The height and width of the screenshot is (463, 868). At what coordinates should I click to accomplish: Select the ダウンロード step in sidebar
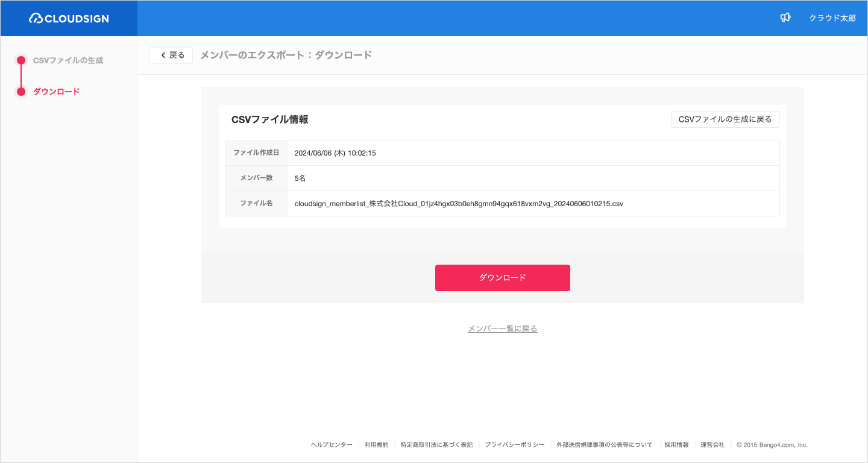pos(56,92)
